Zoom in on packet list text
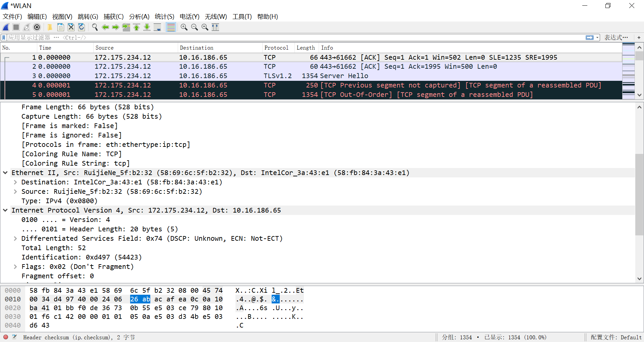Screen dimensions: 644x342 [184, 27]
